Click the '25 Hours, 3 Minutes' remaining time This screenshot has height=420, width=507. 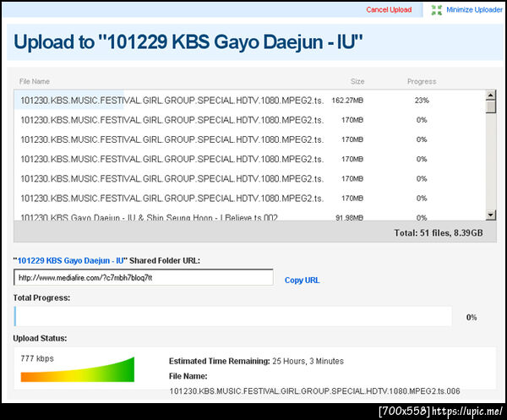[x=308, y=361]
